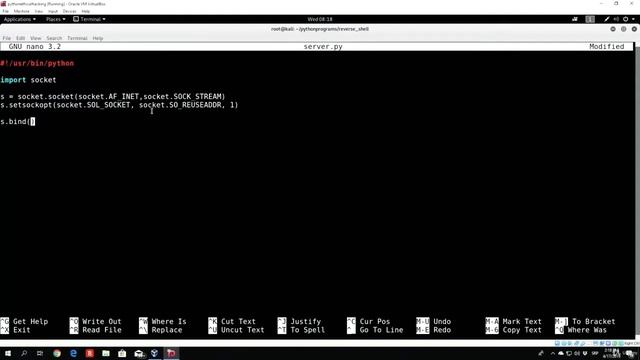Viewport: 640px width, 360px height.
Task: Show hidden system tray icons chevron
Action: (553, 353)
